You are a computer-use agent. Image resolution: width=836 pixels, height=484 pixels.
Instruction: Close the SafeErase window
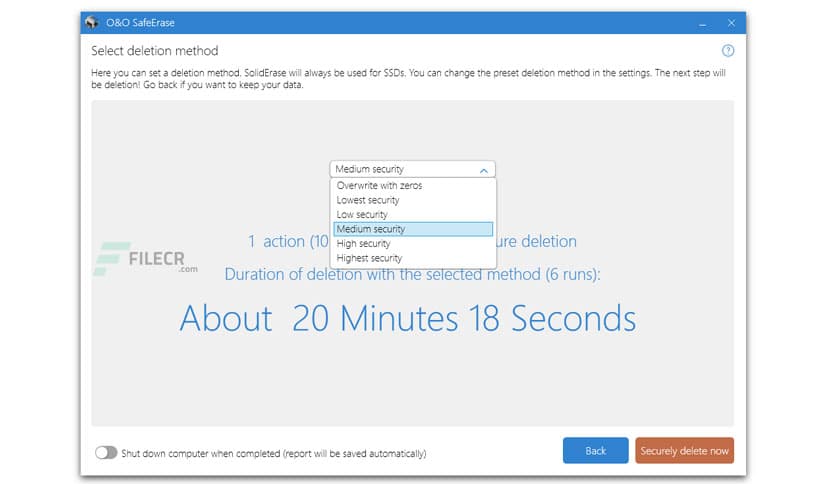pyautogui.click(x=732, y=22)
